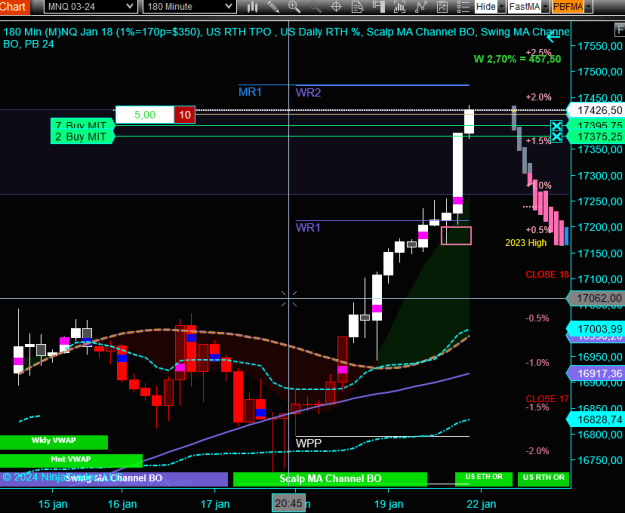Image resolution: width=625 pixels, height=513 pixels.
Task: Click the 16750,00 price axis label
Action: 599,460
